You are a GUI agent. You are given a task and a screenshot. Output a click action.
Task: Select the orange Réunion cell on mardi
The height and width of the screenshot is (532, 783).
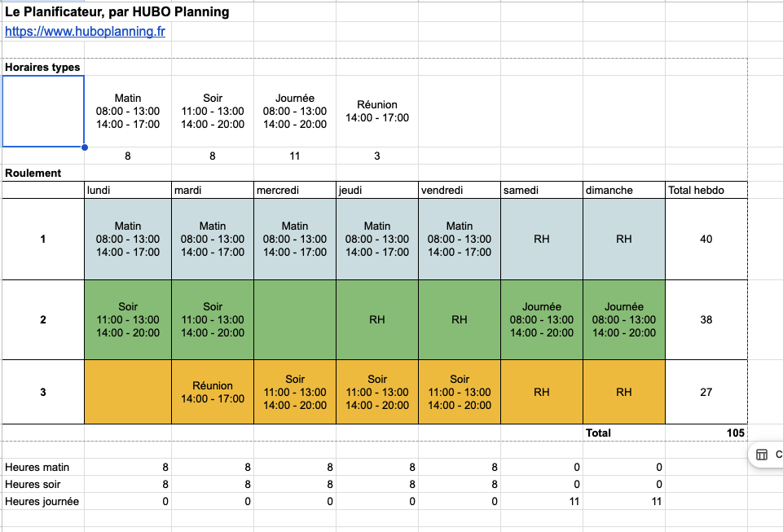[213, 392]
